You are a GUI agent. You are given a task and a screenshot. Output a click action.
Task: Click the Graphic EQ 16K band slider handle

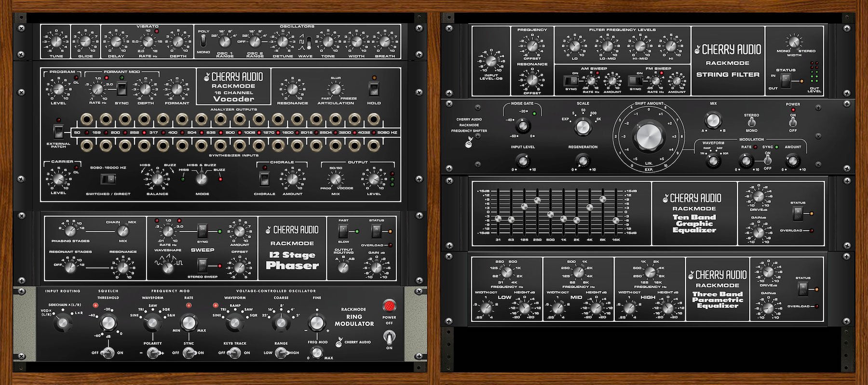click(616, 220)
